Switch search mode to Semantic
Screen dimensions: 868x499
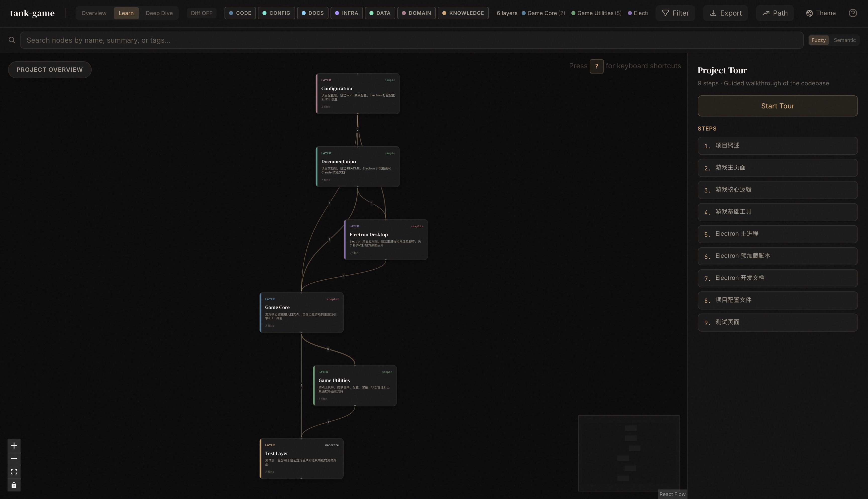[x=844, y=40]
